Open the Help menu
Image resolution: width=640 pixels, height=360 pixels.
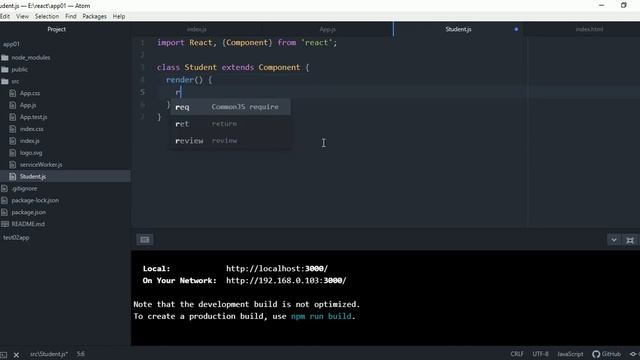(x=119, y=16)
